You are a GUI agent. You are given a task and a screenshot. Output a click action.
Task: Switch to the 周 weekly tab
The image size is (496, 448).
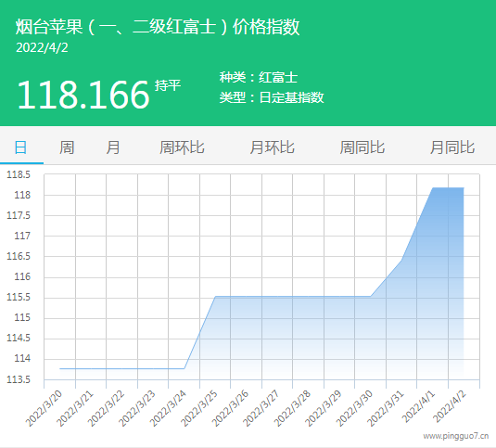point(67,147)
